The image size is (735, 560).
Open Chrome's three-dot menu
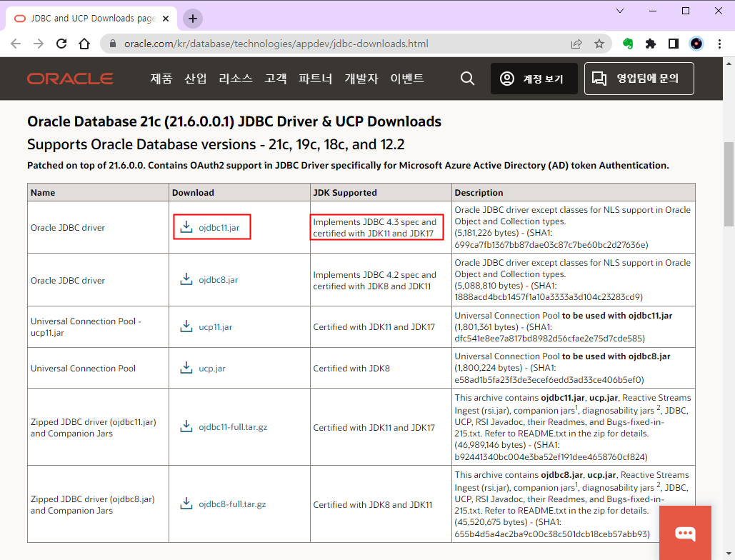click(719, 44)
